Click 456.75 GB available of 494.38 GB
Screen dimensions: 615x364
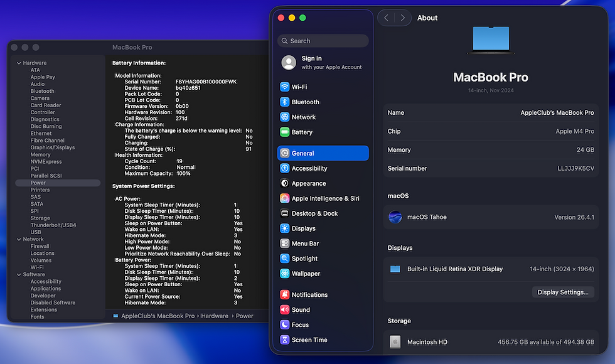(546, 342)
